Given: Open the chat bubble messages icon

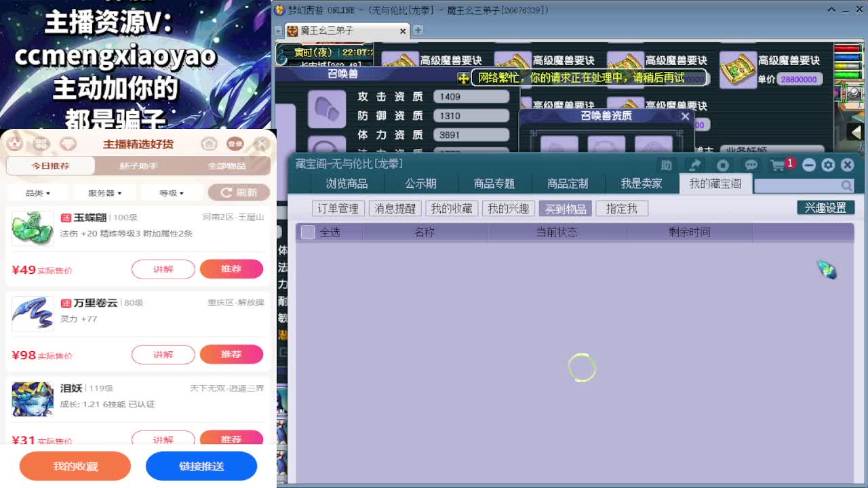Looking at the screenshot, I should click(751, 165).
